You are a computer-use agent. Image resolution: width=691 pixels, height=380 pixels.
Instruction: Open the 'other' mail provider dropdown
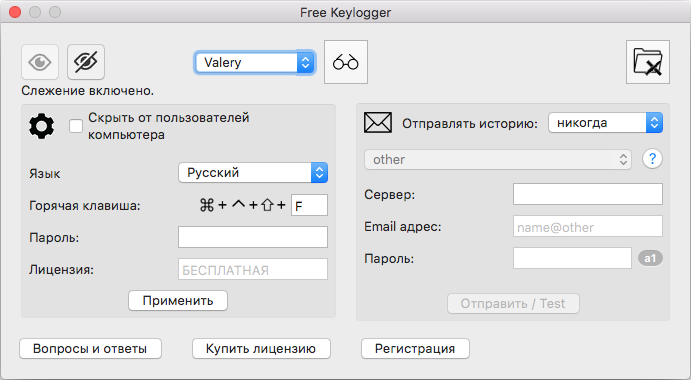point(498,160)
